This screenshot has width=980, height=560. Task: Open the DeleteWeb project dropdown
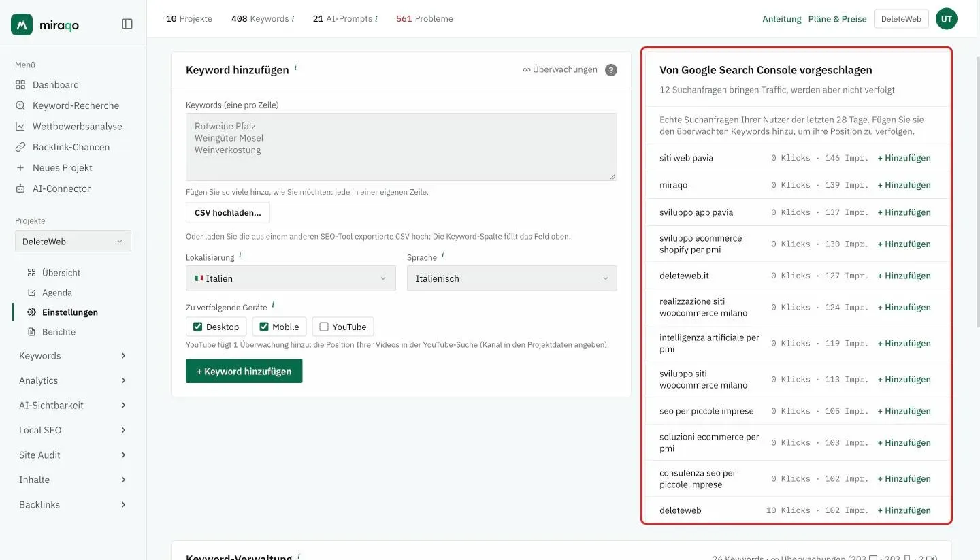[73, 242]
